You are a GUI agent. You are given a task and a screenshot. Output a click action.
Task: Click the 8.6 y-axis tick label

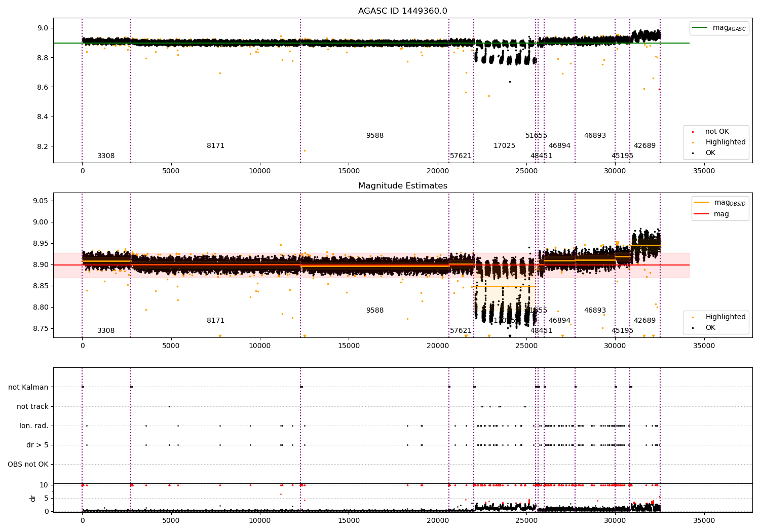click(x=43, y=88)
